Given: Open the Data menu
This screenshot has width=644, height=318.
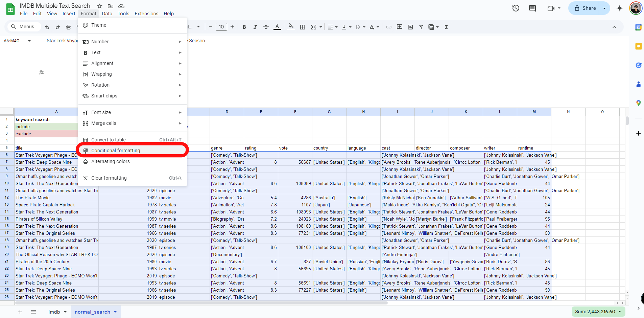Looking at the screenshot, I should [107, 14].
